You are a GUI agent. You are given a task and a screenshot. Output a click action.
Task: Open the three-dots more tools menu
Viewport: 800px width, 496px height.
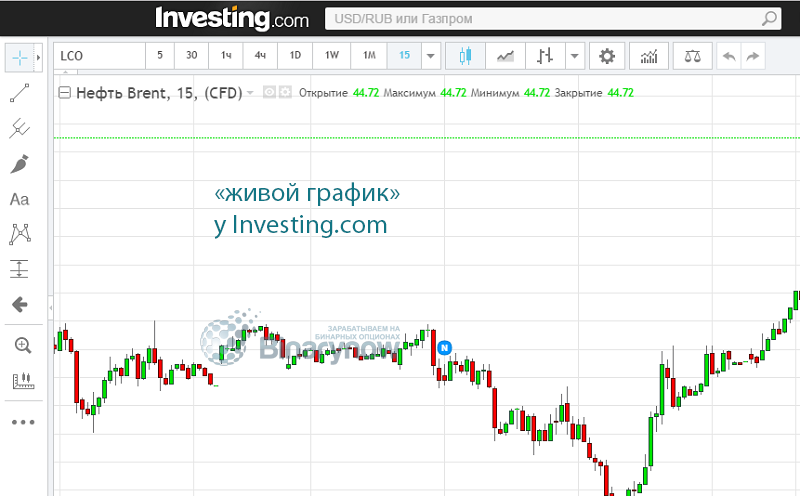[23, 422]
